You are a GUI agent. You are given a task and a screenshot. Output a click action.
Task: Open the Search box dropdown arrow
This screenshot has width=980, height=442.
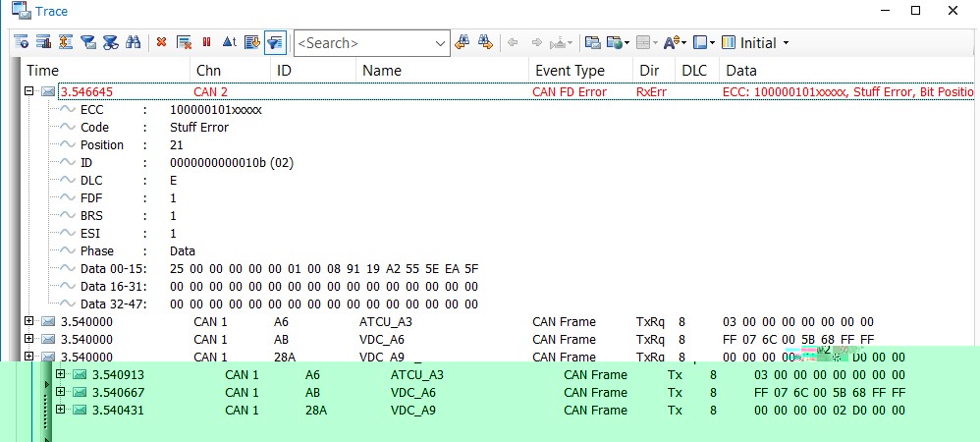click(x=441, y=43)
